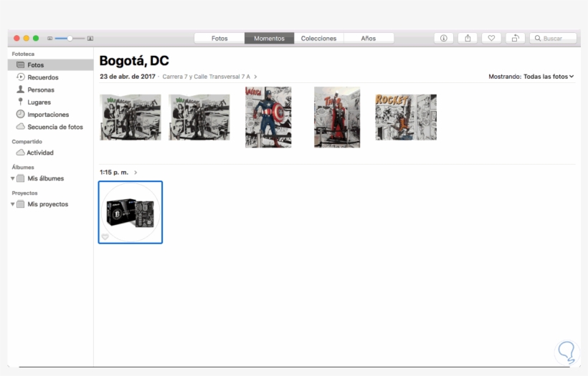Select Fotos in the sidebar
This screenshot has width=588, height=376.
(x=51, y=64)
